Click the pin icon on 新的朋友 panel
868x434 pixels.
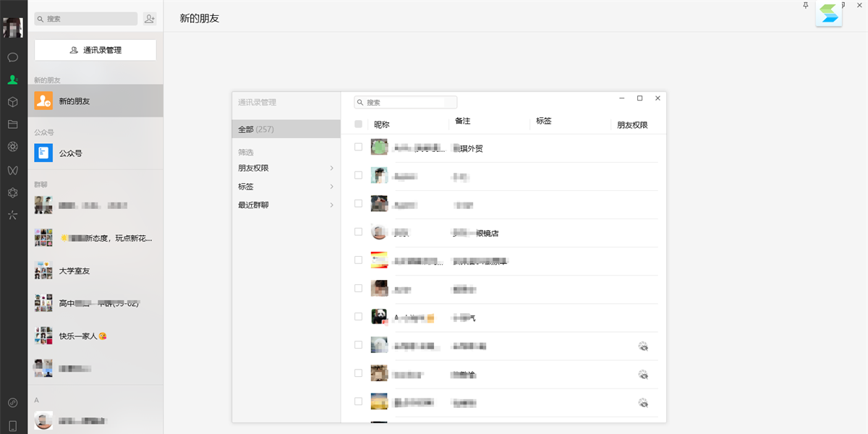tap(806, 6)
